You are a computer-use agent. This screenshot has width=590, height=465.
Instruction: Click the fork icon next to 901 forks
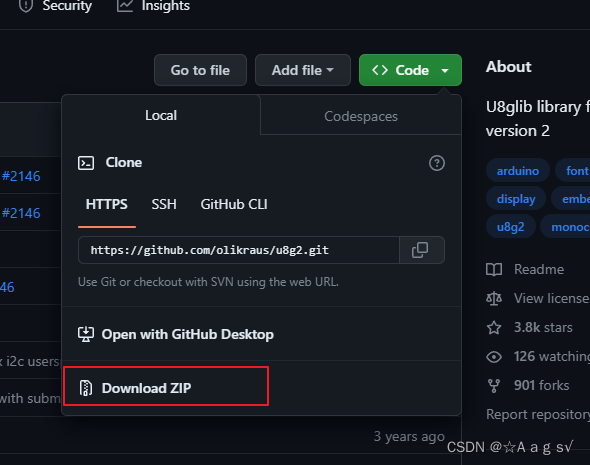click(494, 386)
